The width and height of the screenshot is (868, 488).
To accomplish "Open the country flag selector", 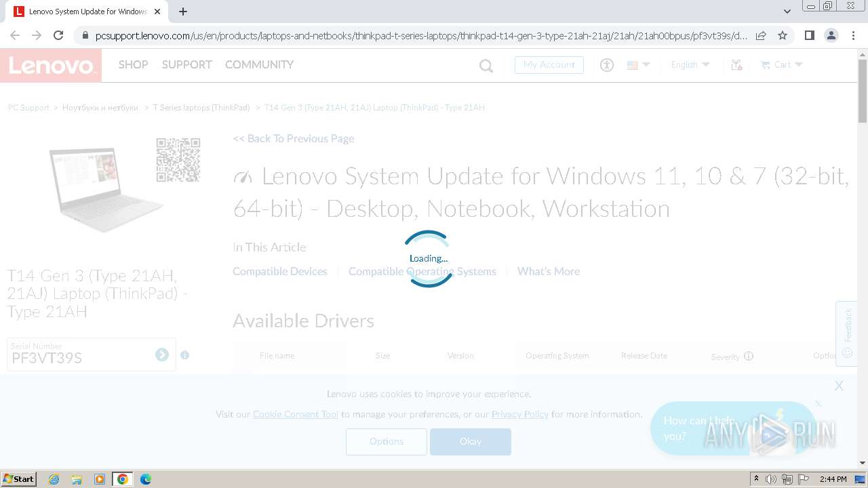I will 638,65.
